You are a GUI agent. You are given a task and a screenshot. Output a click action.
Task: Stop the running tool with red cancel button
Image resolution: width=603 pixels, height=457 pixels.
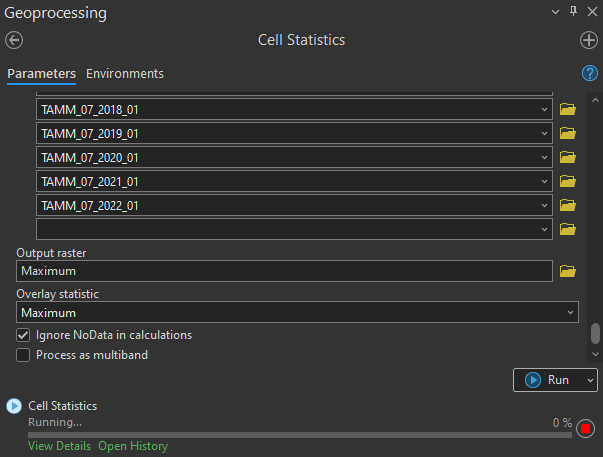(585, 429)
